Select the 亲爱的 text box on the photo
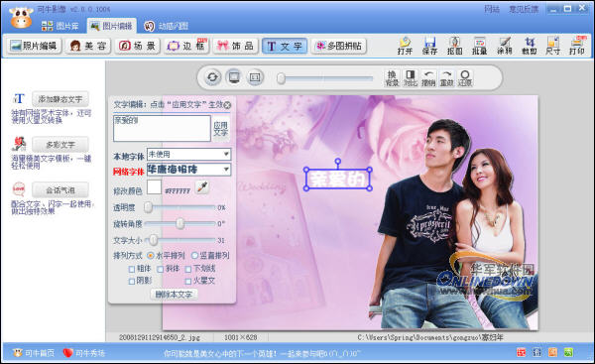 pyautogui.click(x=338, y=179)
